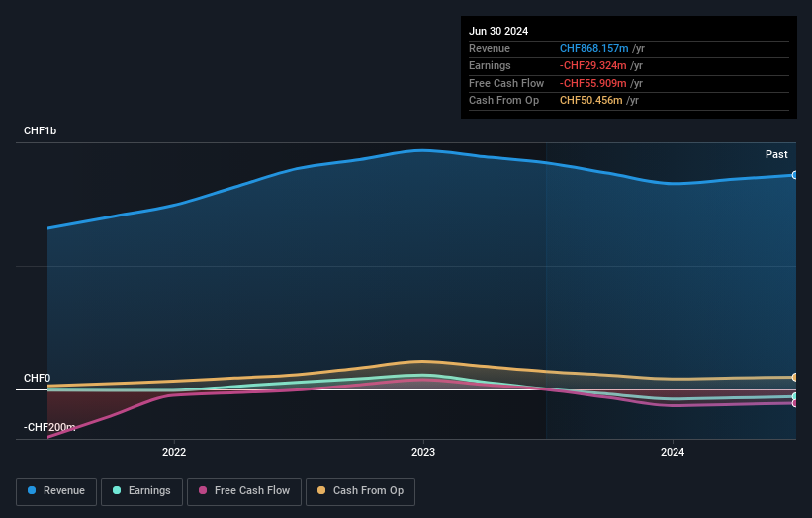
Task: Select the 2024 label on the x-axis
Action: click(673, 452)
